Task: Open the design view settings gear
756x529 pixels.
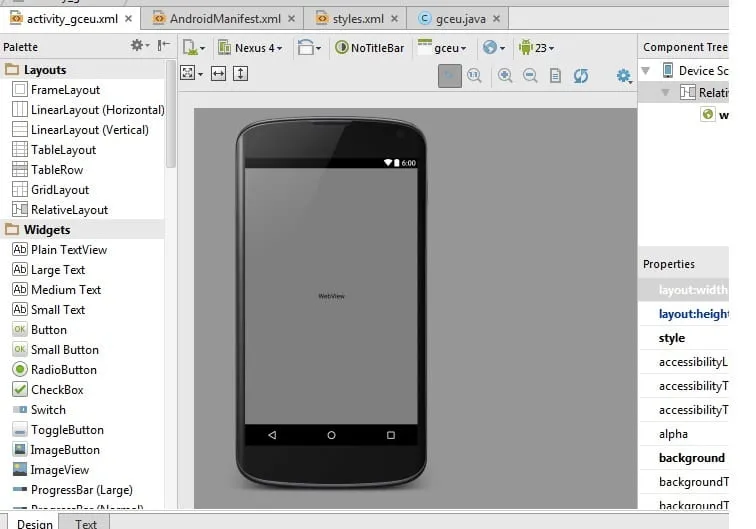Action: point(624,75)
